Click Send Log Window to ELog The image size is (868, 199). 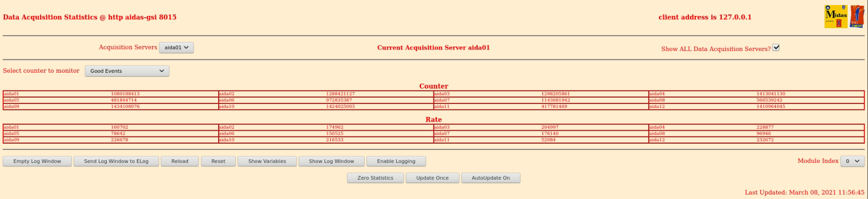pyautogui.click(x=116, y=161)
